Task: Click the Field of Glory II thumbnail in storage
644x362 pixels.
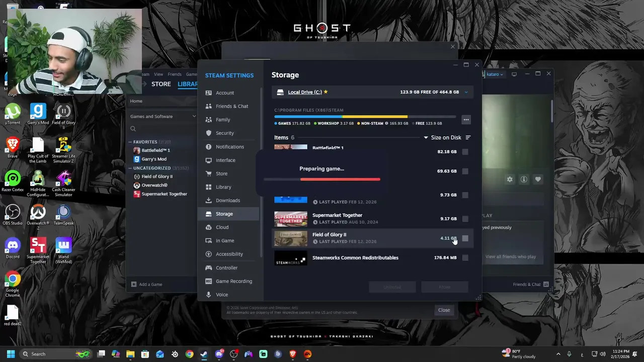Action: pyautogui.click(x=290, y=238)
